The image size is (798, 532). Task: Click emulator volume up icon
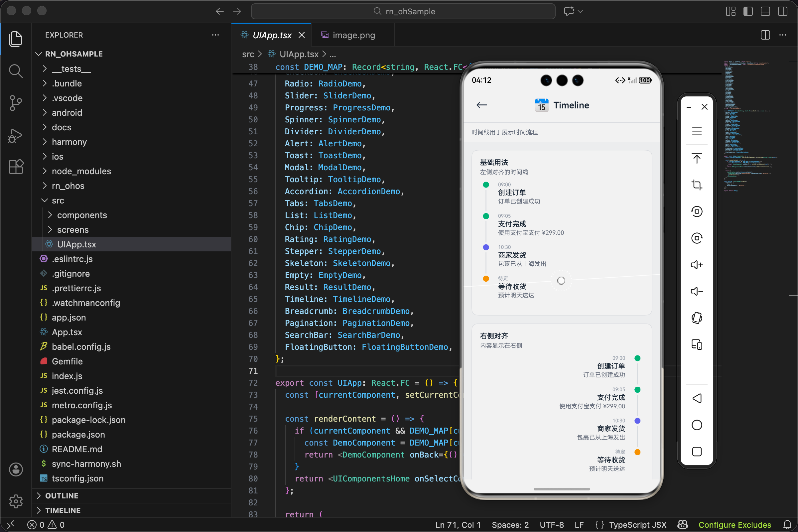[x=697, y=265]
